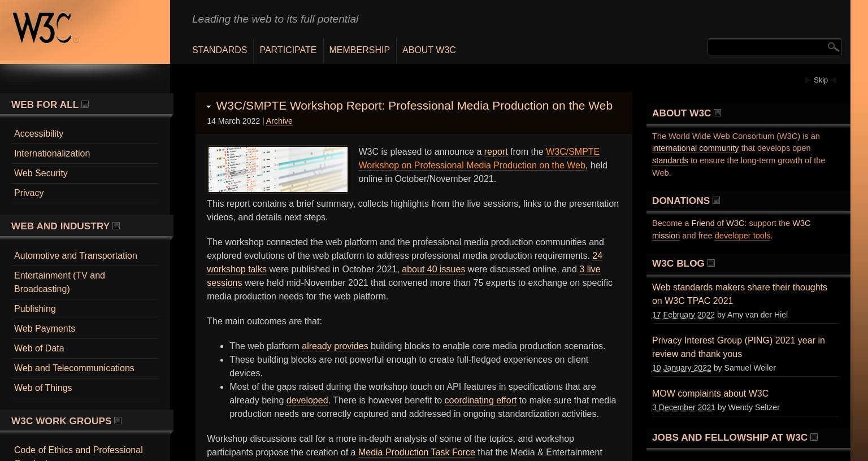Click the W3C logo
The height and width of the screenshot is (461, 868).
[45, 28]
